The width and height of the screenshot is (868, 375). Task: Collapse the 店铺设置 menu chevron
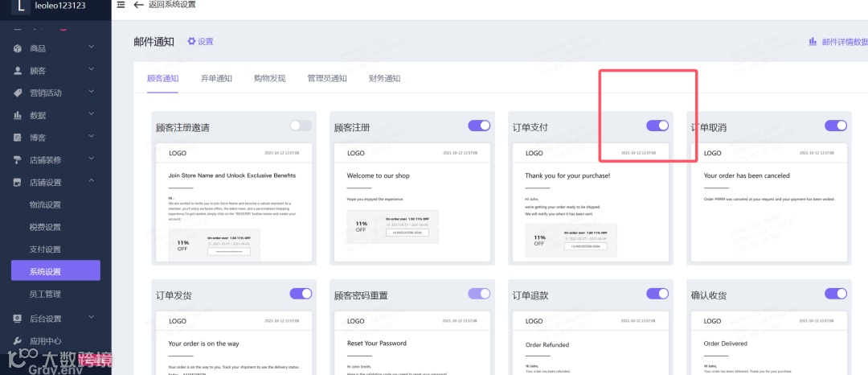click(x=92, y=181)
